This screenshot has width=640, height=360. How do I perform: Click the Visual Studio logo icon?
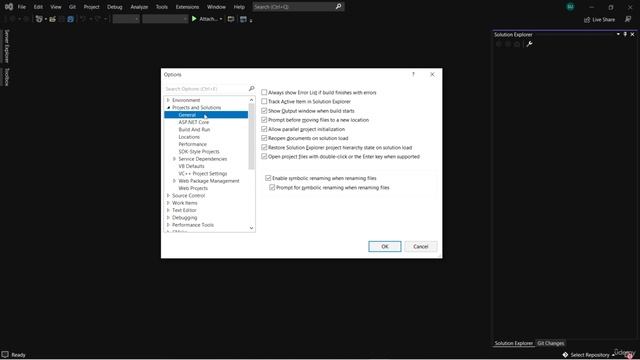(x=9, y=7)
